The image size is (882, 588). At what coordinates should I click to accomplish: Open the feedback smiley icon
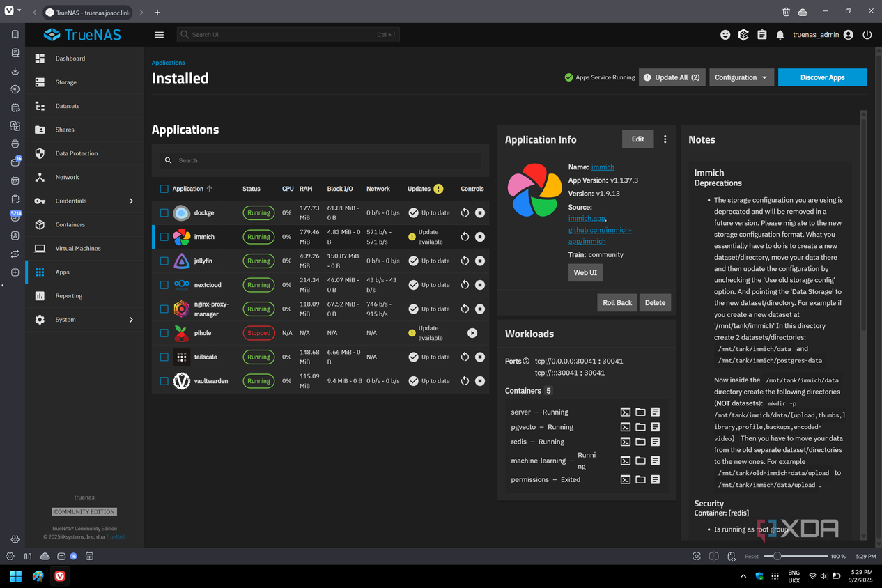click(725, 35)
